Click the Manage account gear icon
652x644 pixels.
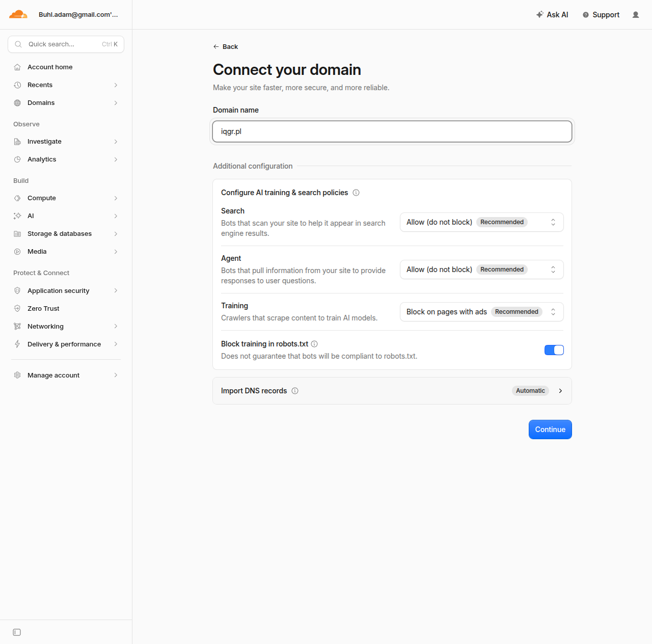coord(17,375)
